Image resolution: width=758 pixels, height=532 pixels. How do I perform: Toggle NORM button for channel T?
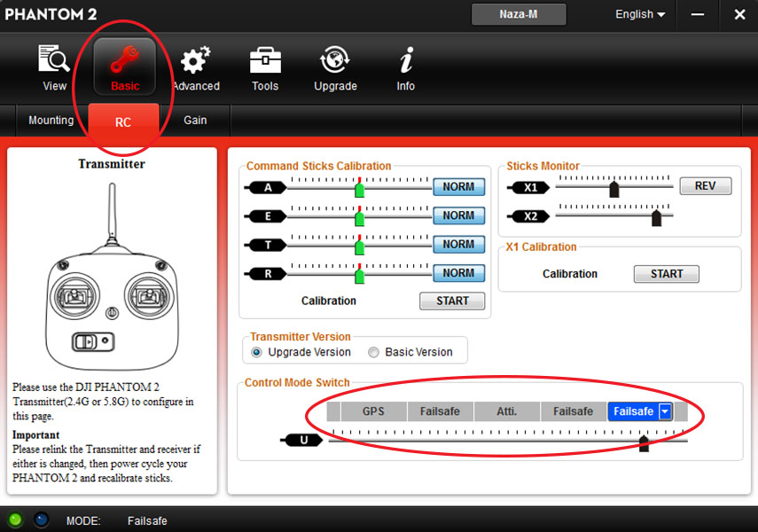458,244
